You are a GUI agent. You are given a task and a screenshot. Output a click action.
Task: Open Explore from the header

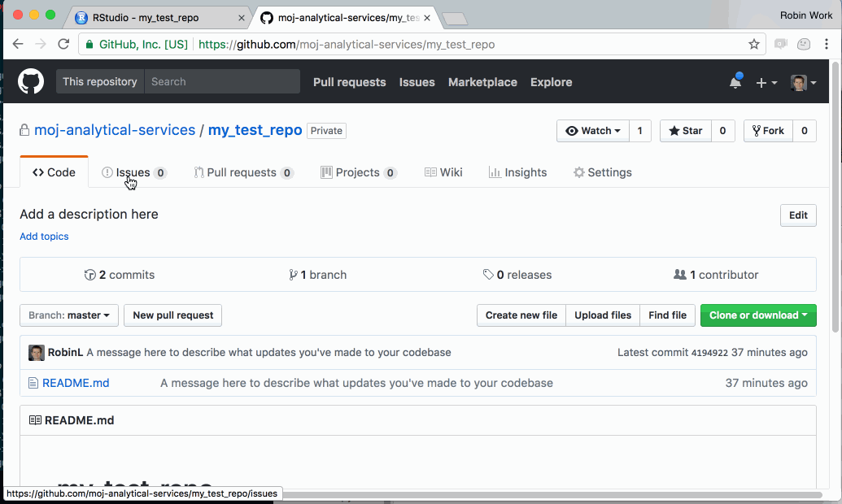point(551,82)
